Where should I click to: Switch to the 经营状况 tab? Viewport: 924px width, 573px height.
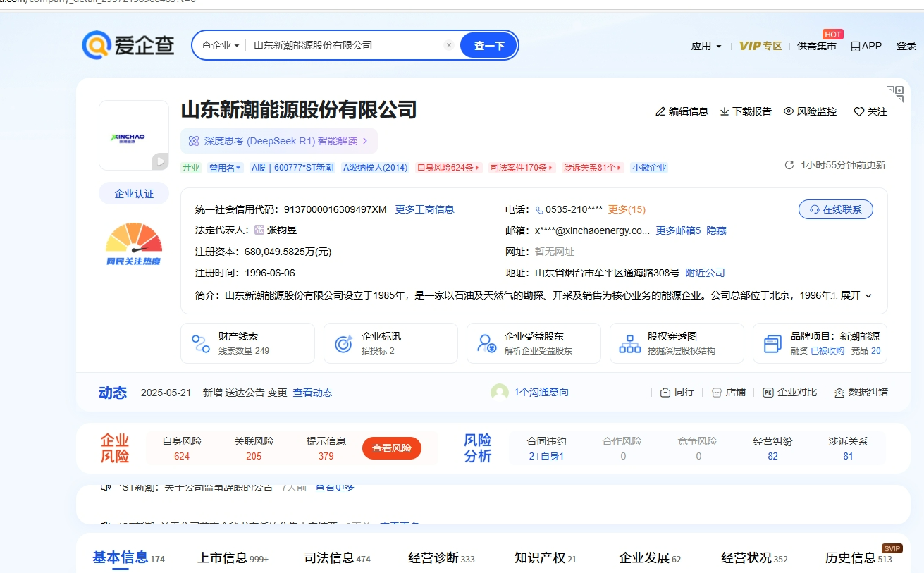(754, 557)
